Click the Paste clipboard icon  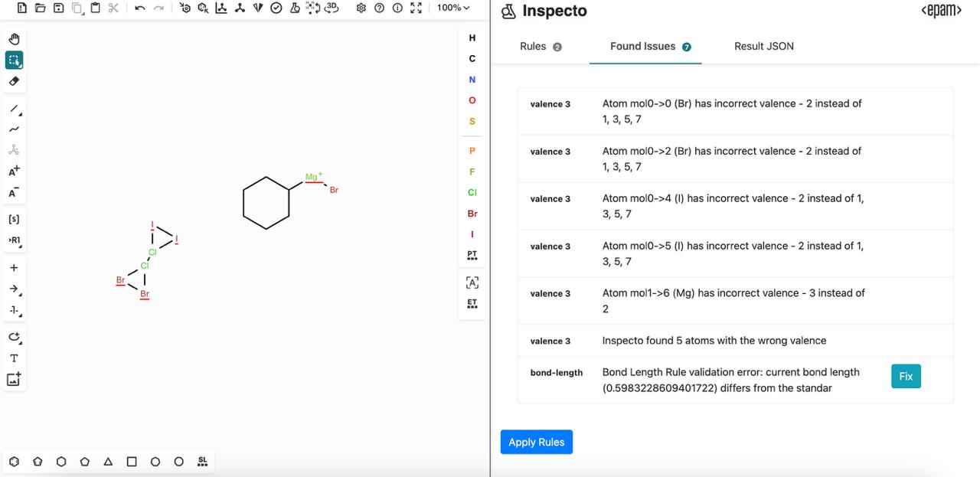(x=95, y=8)
